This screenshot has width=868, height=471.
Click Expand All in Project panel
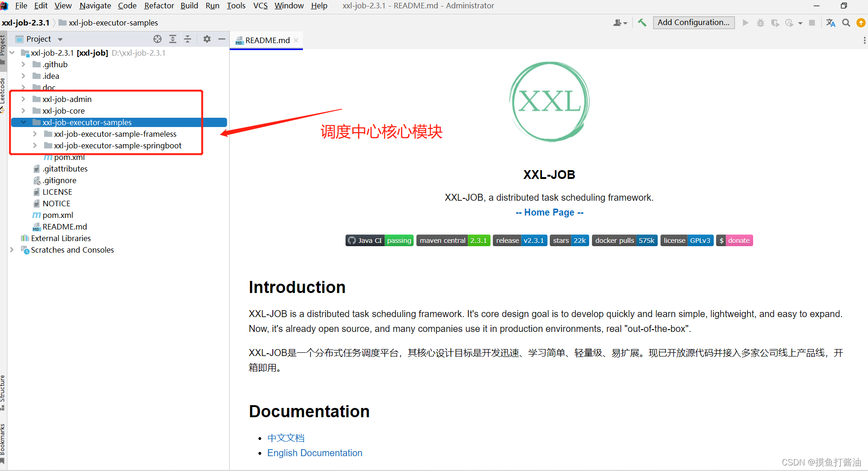[x=173, y=39]
